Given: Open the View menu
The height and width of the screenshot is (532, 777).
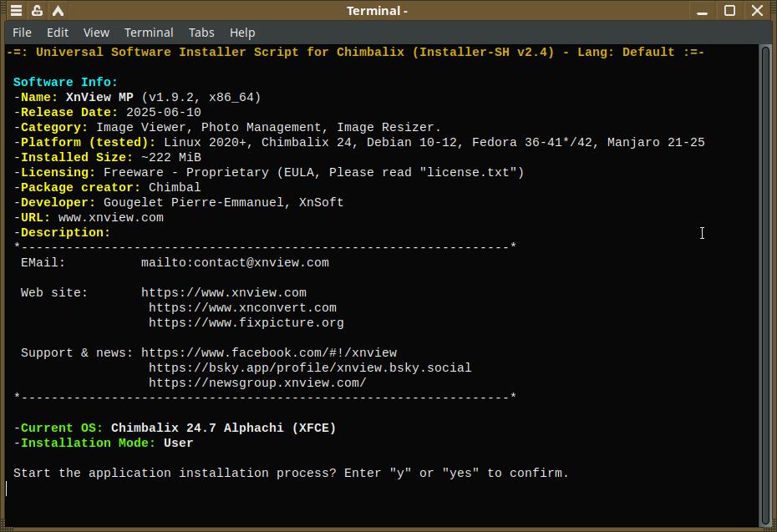Looking at the screenshot, I should [x=96, y=33].
